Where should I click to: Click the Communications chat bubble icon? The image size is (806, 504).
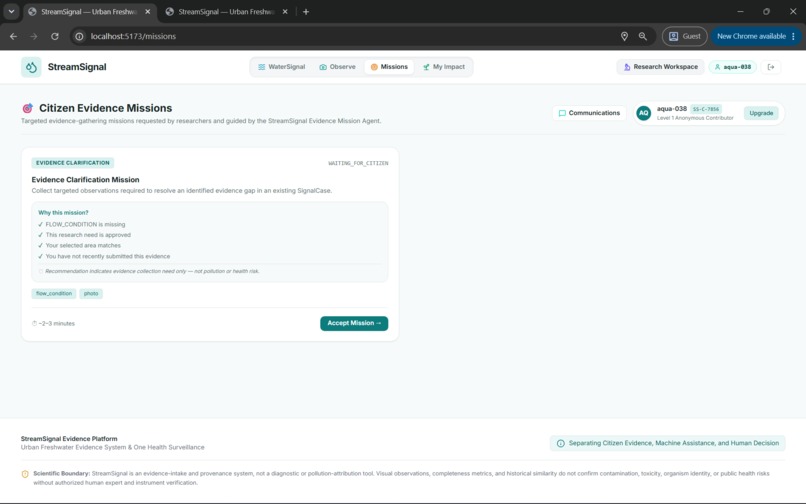point(562,113)
